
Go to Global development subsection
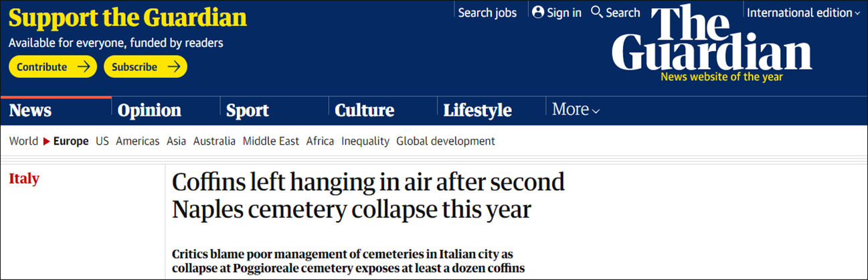pos(446,141)
